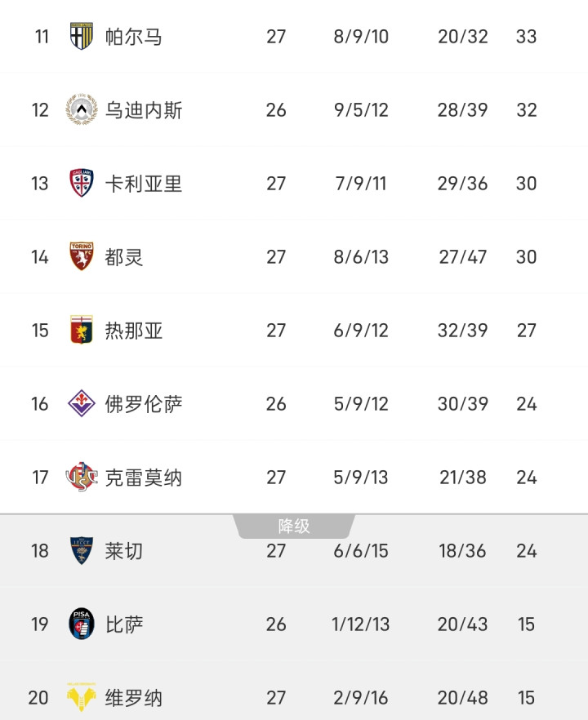Click the Parma (帕尔马) club crest

pos(82,37)
